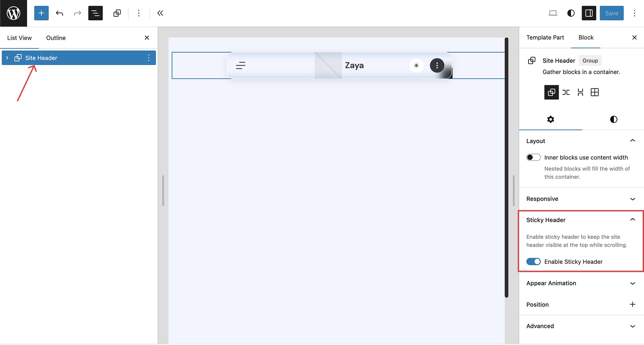
Task: Open the Styles half-circle icon in top bar
Action: click(x=571, y=13)
